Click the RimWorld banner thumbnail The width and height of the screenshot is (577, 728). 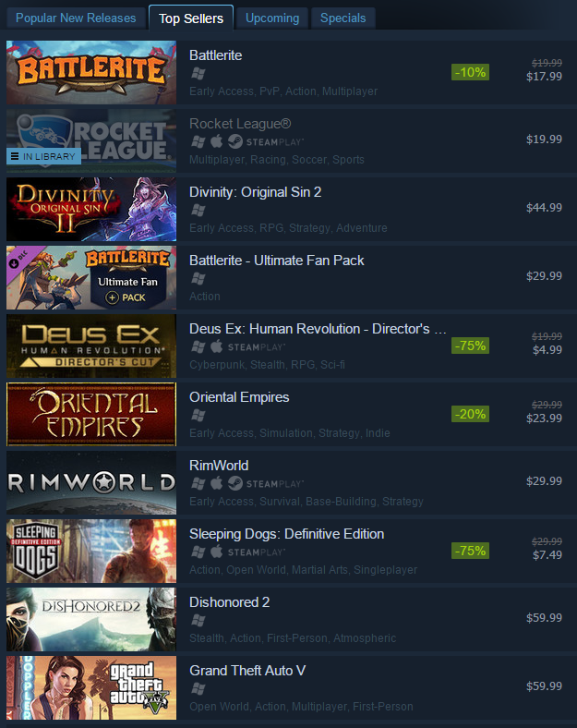coord(91,483)
